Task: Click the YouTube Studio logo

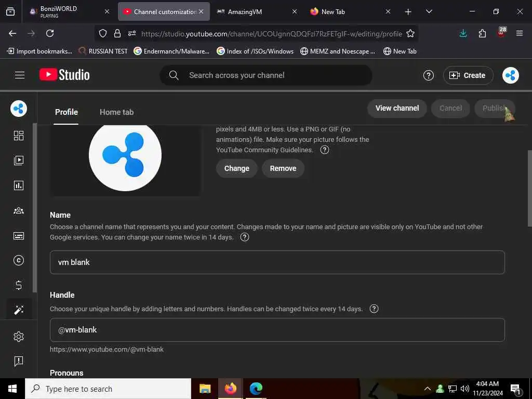Action: (64, 75)
